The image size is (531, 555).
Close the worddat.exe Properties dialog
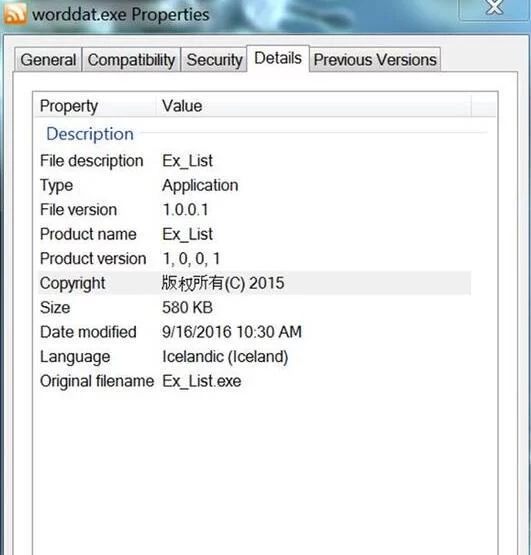pos(494,7)
